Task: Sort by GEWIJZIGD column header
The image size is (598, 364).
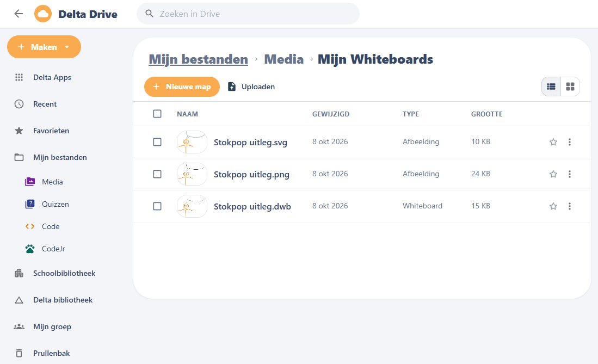Action: point(331,114)
